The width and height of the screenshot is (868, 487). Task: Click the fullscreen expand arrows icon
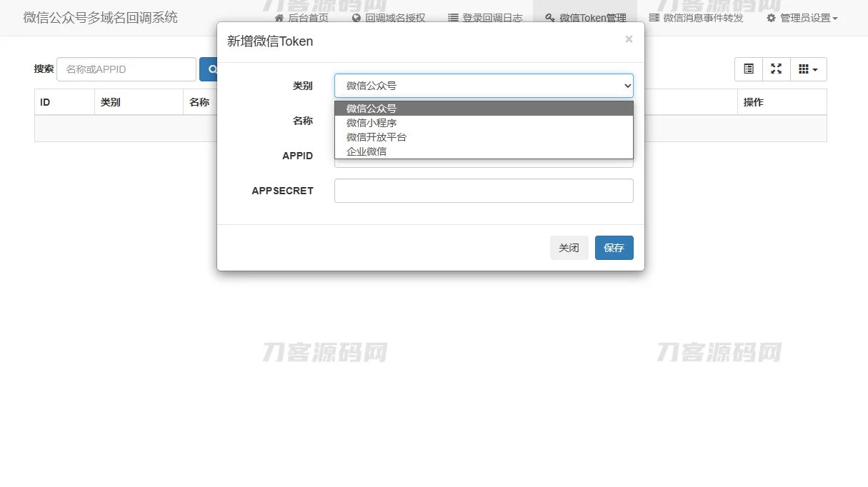pos(777,69)
